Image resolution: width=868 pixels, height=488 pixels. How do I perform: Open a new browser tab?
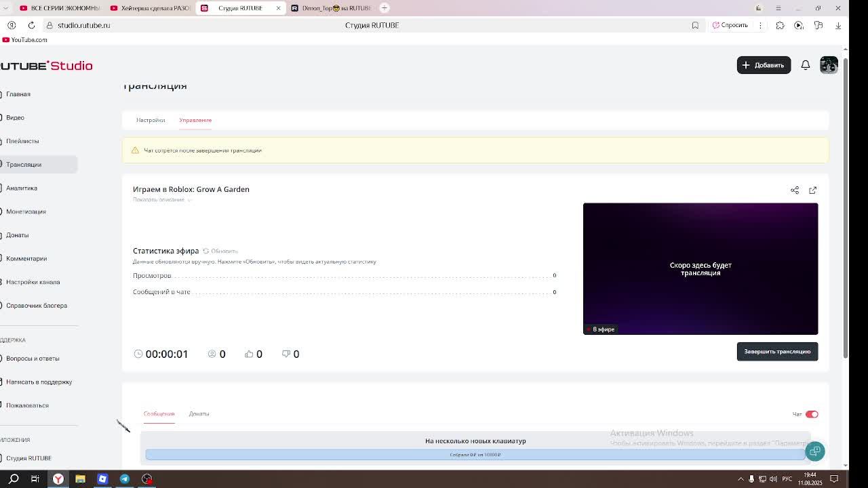[384, 8]
